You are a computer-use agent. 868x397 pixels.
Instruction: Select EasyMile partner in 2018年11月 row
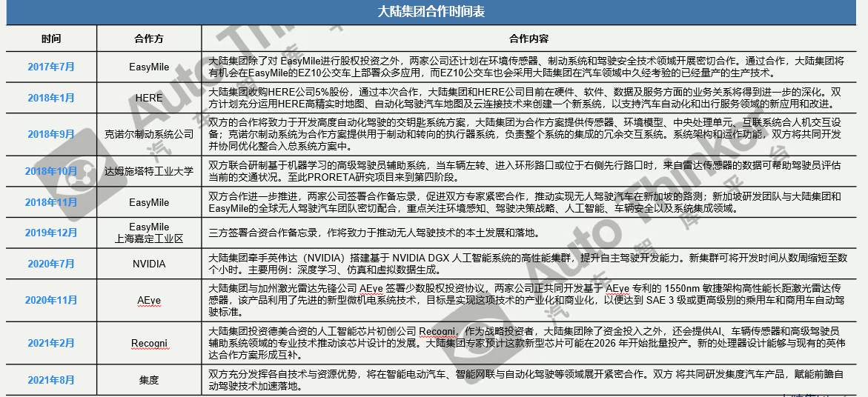click(x=149, y=202)
